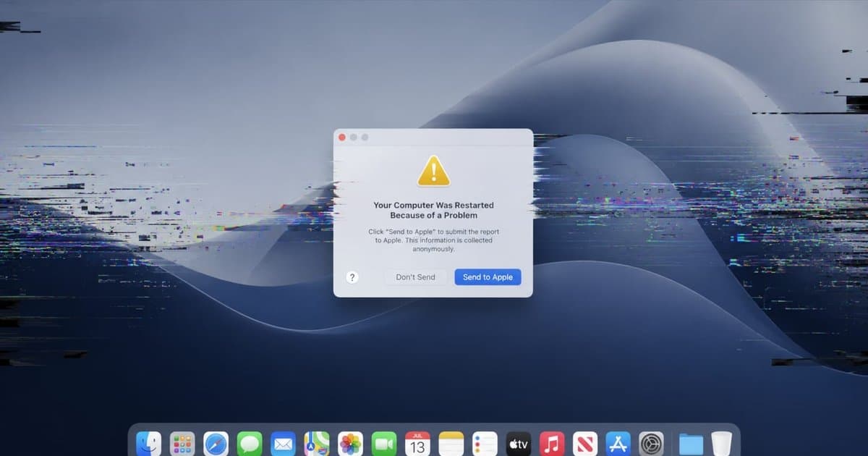Launch Reminders from the Dock
Screen dimensions: 868x456
tap(485, 444)
